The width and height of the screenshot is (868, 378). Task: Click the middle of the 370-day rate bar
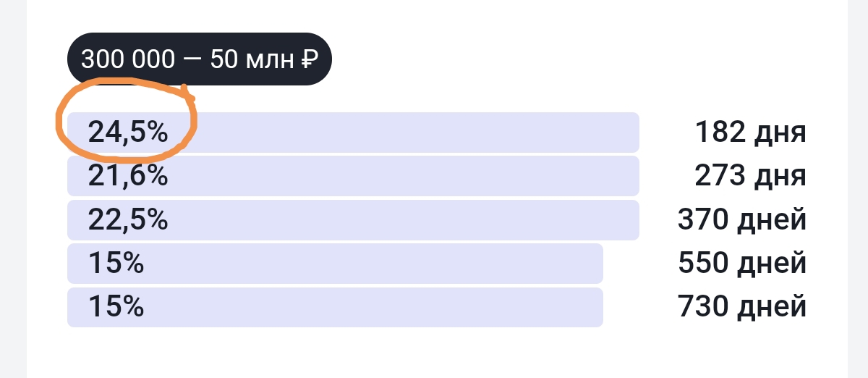[x=353, y=219]
